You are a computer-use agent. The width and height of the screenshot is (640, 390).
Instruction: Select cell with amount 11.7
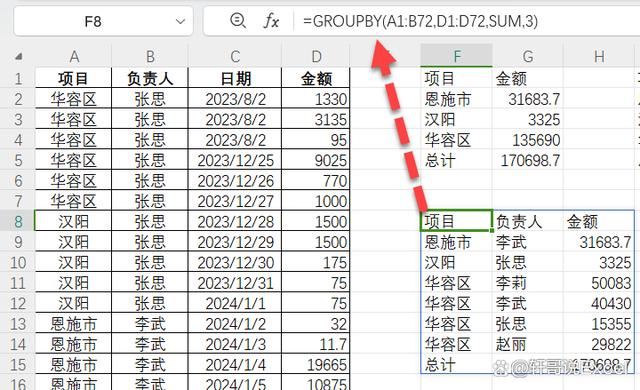tap(316, 344)
